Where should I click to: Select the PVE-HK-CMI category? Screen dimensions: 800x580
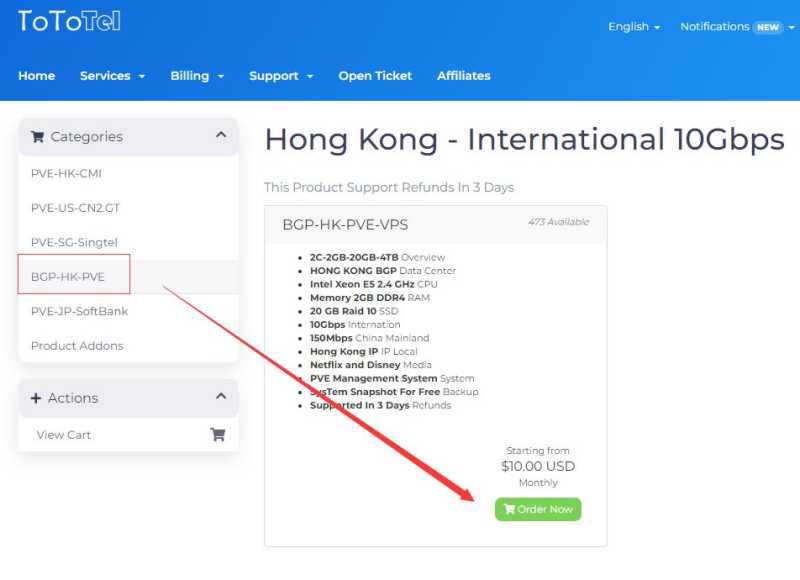pos(128,173)
